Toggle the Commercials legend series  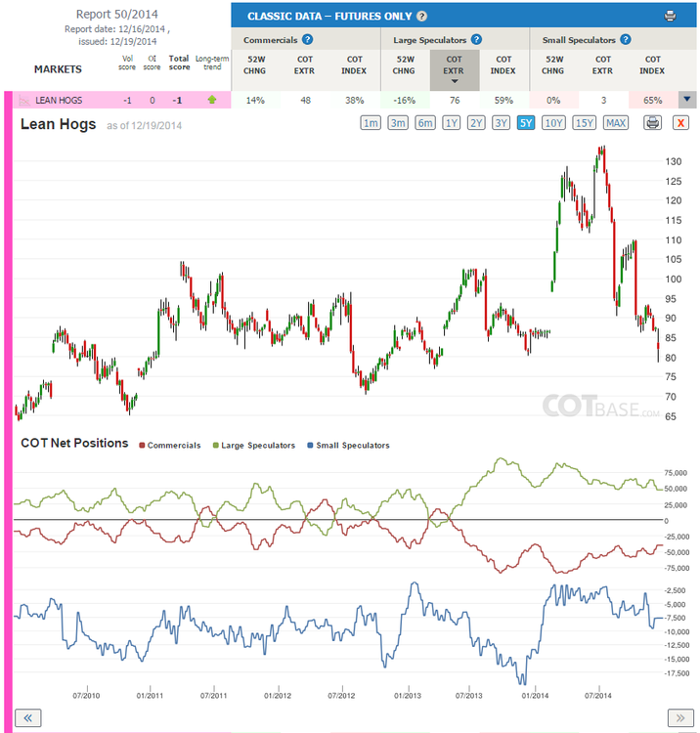pyautogui.click(x=170, y=446)
